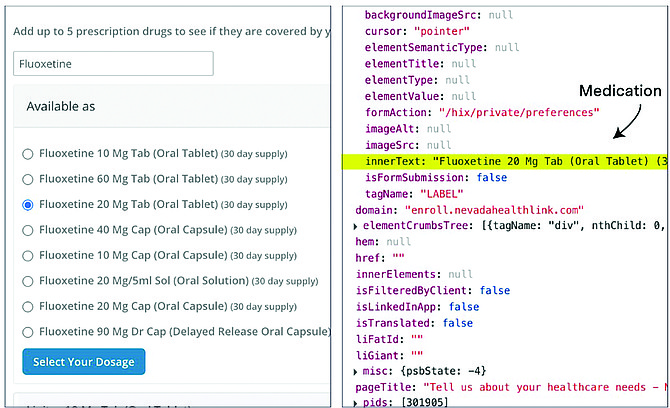Select Fluoxetine 90 Mg Dr Cap radio button

[x=28, y=332]
